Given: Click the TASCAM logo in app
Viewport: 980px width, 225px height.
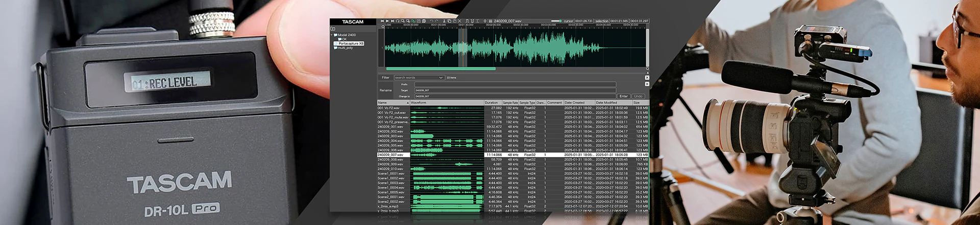Looking at the screenshot, I should (353, 22).
